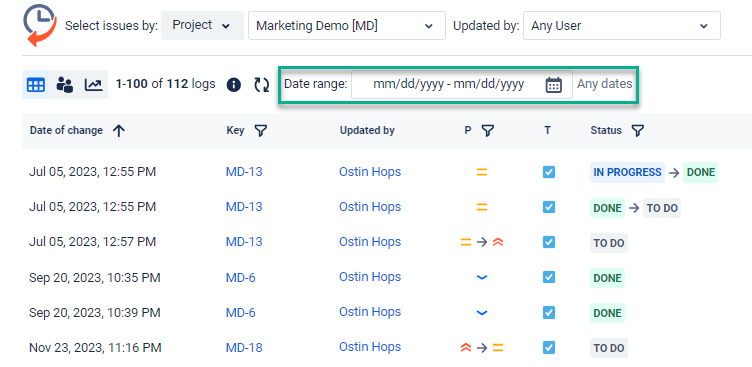
Task: Toggle checkbox in first MD-13 row
Action: coord(549,172)
